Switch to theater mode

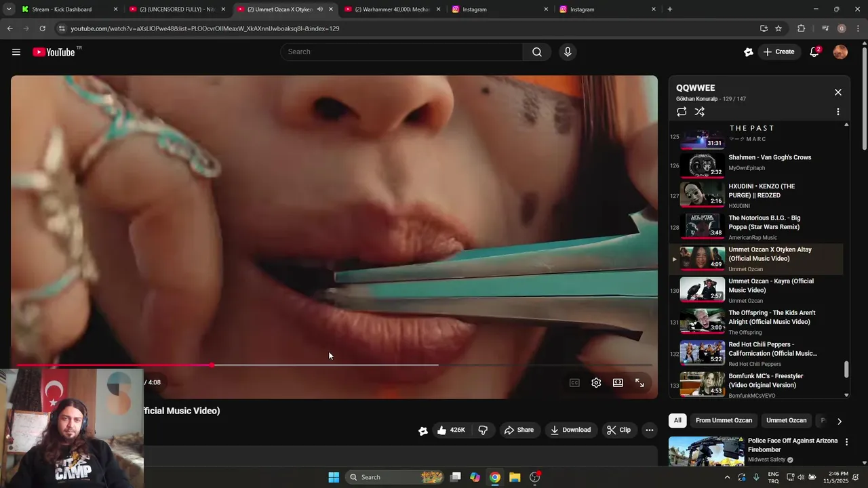618,383
